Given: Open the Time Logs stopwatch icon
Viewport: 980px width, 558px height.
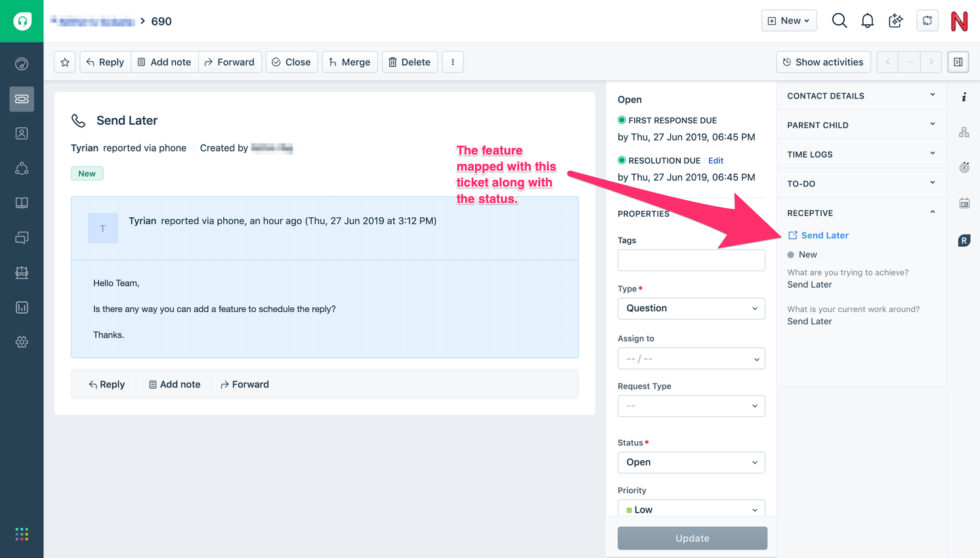Looking at the screenshot, I should 964,167.
